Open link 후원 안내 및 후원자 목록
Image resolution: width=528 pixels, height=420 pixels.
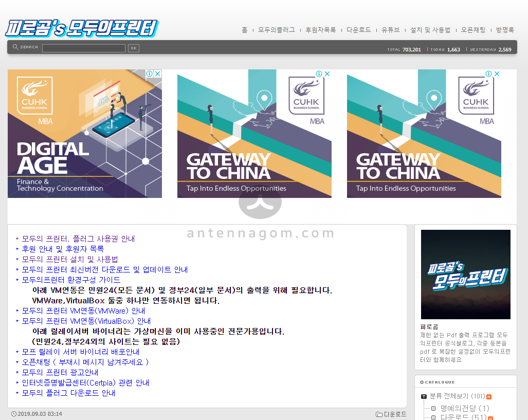[63, 249]
